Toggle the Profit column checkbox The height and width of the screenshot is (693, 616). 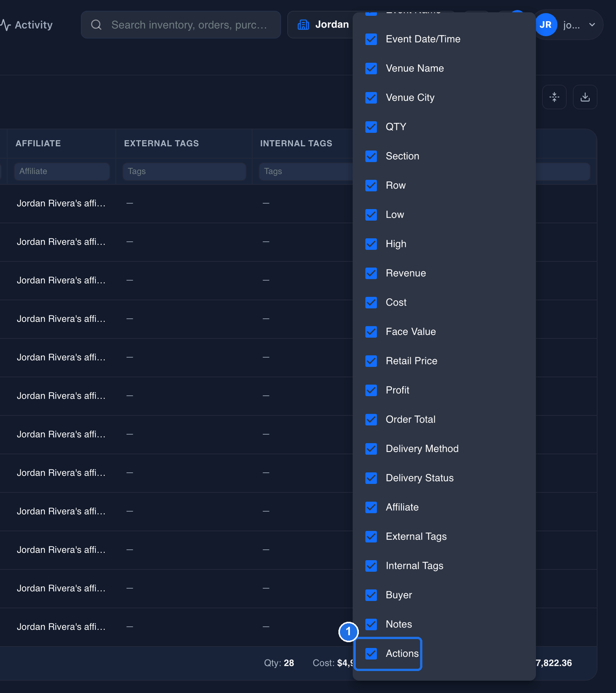tap(371, 390)
